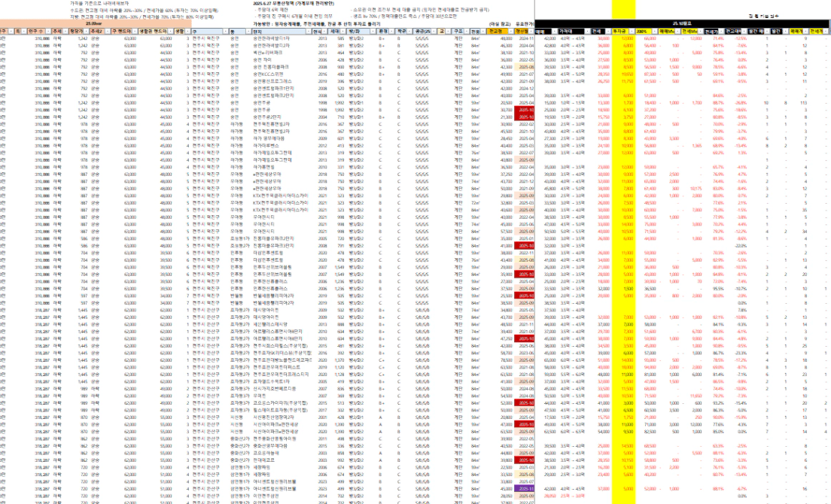Open the 평당가 column filter dropdown
The width and height of the screenshot is (831, 504).
[87, 32]
